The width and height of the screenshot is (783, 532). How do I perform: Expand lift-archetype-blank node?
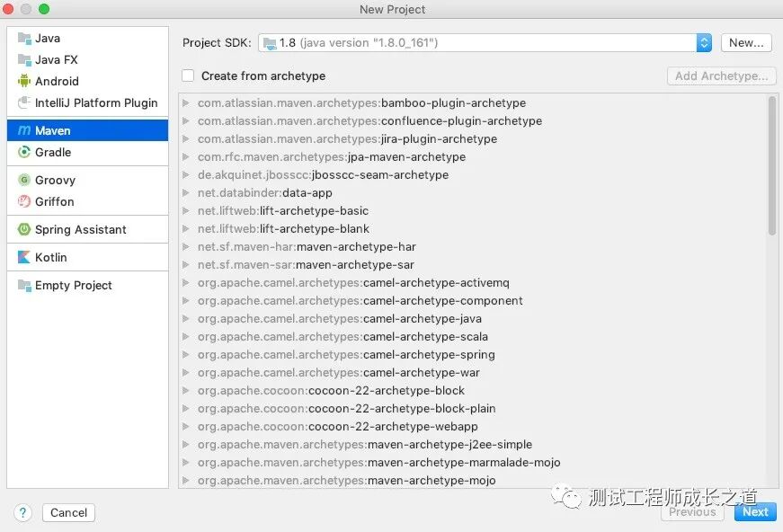(x=186, y=228)
